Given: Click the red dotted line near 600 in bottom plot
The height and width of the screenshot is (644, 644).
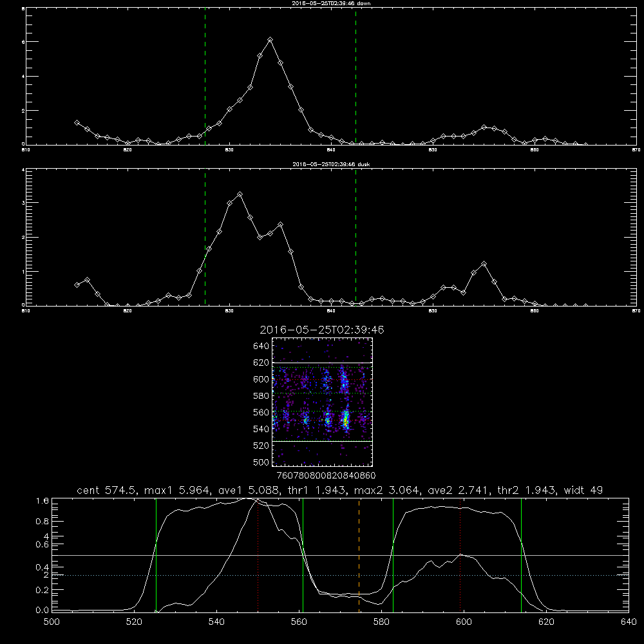Looking at the screenshot, I should pyautogui.click(x=460, y=555).
